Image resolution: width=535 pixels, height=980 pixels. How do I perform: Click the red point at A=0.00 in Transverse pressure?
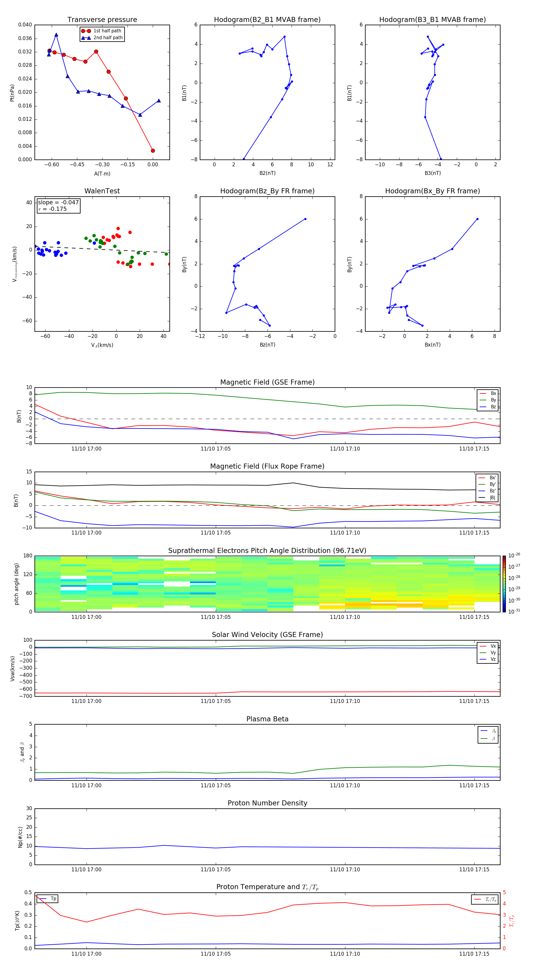[153, 151]
